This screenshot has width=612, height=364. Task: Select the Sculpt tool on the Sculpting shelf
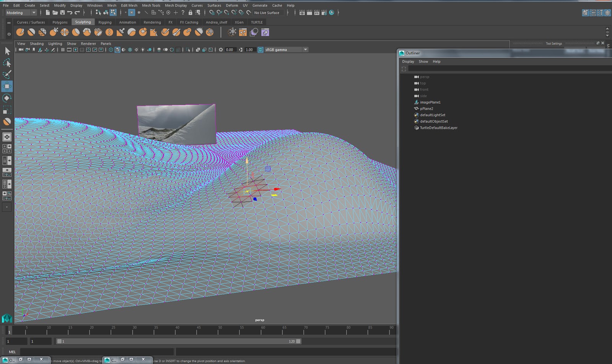click(20, 32)
